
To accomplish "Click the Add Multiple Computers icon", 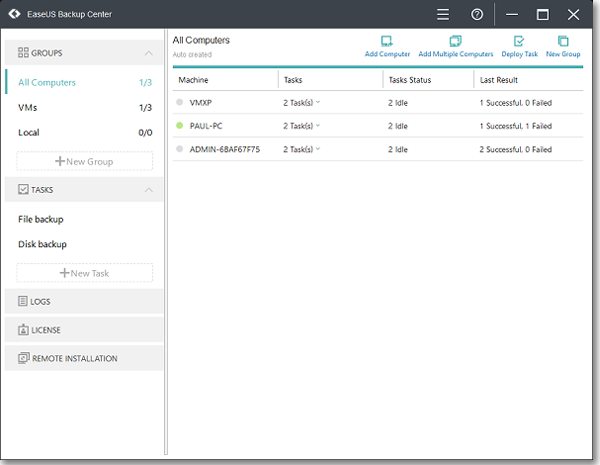I will (x=455, y=41).
